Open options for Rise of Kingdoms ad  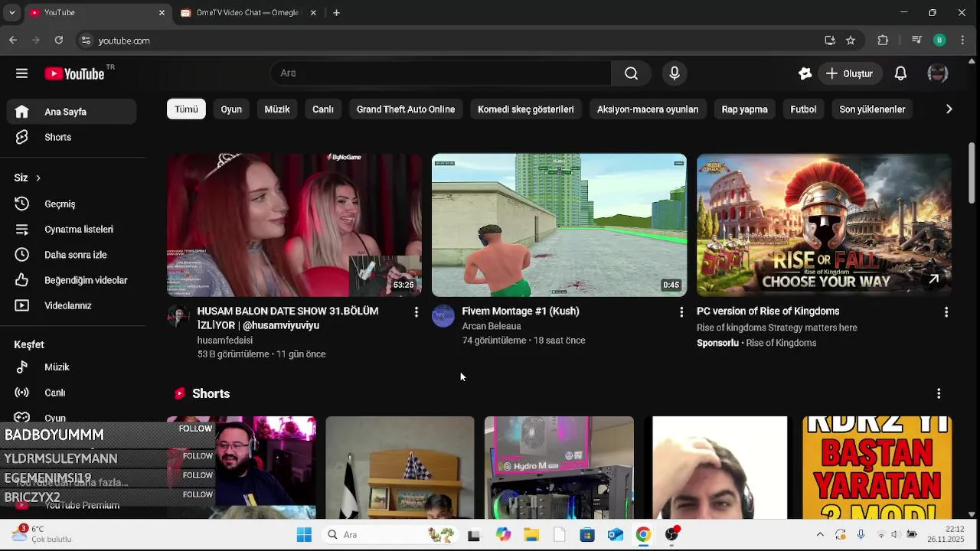(x=946, y=312)
